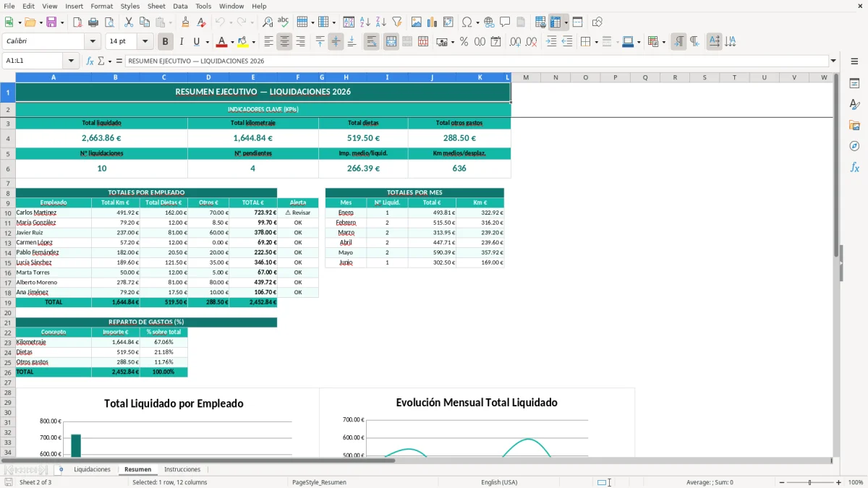
Task: Toggle Italic formatting
Action: coord(181,42)
